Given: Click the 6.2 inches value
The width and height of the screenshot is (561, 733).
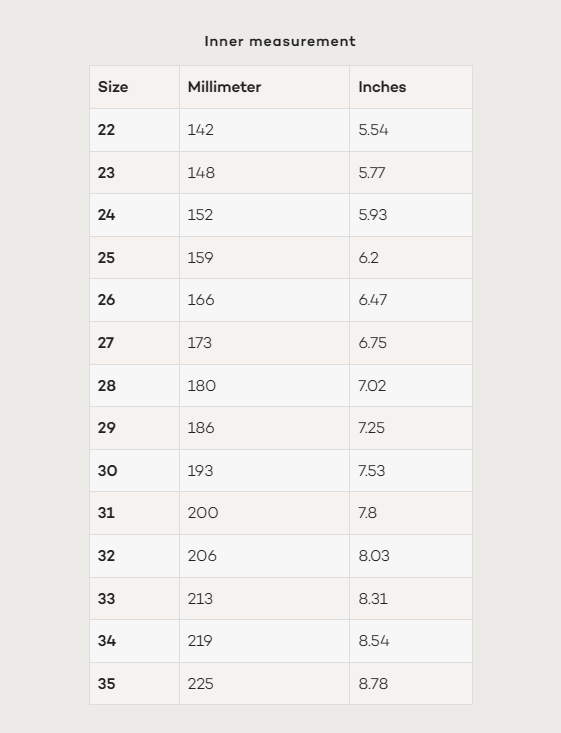Looking at the screenshot, I should click(x=368, y=258).
